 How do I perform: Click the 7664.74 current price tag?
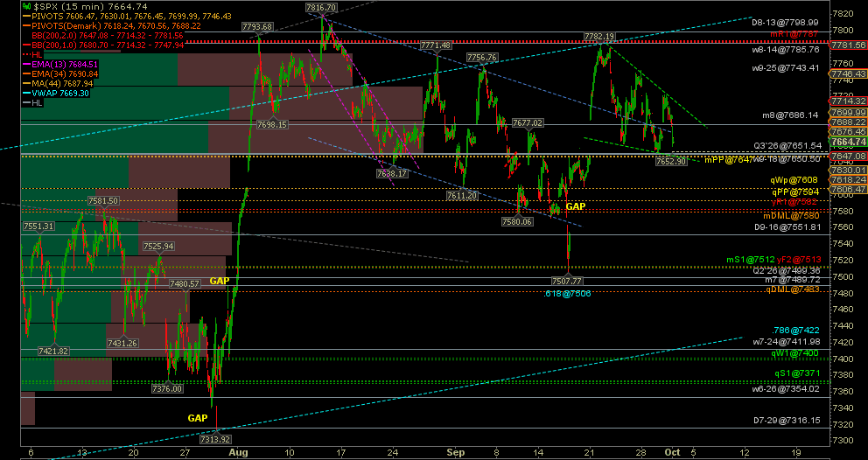pyautogui.click(x=848, y=143)
